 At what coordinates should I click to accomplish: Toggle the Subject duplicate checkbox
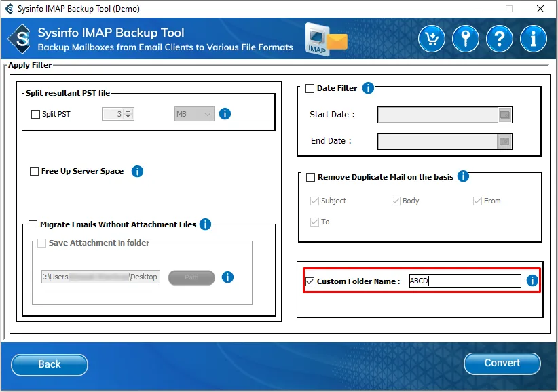point(314,201)
